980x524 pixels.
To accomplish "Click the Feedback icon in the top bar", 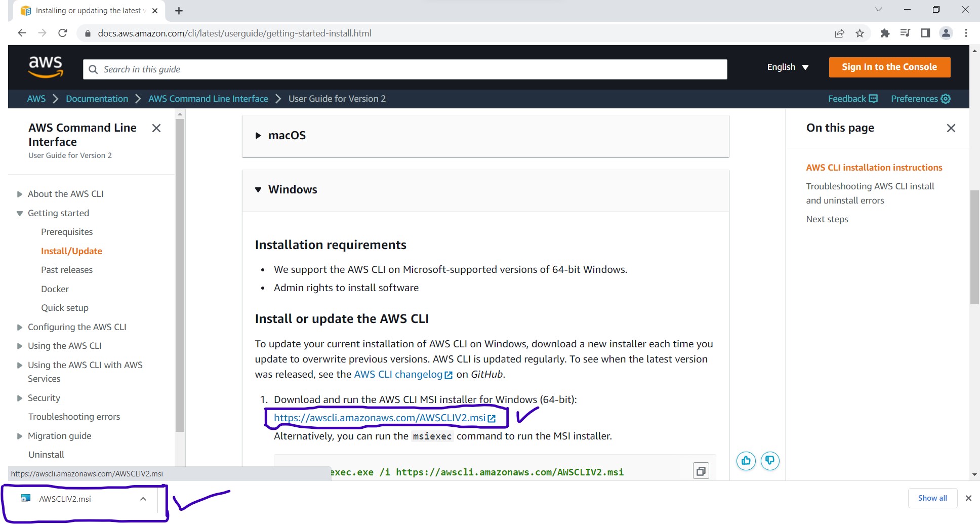I will [873, 98].
